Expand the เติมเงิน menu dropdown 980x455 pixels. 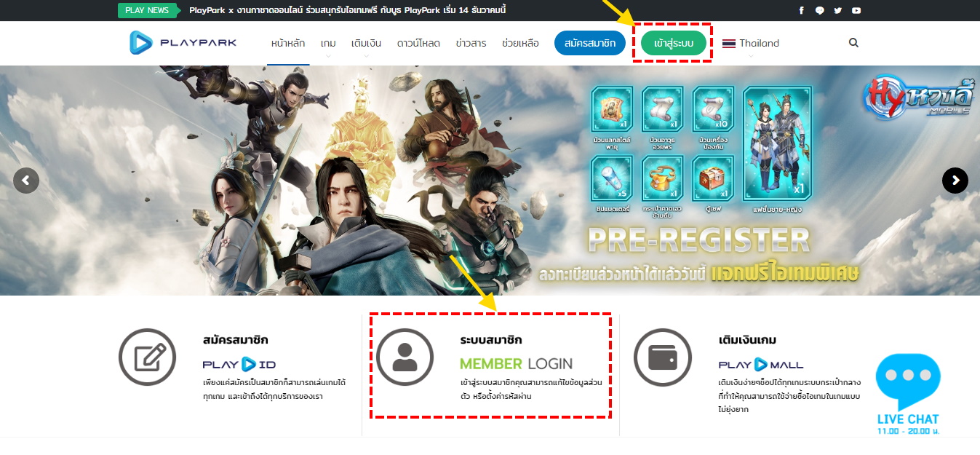coord(366,44)
